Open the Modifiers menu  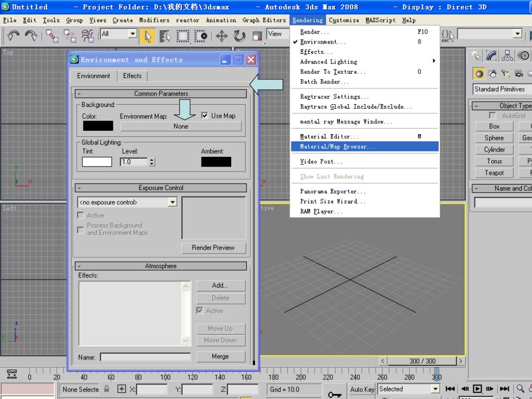(154, 21)
